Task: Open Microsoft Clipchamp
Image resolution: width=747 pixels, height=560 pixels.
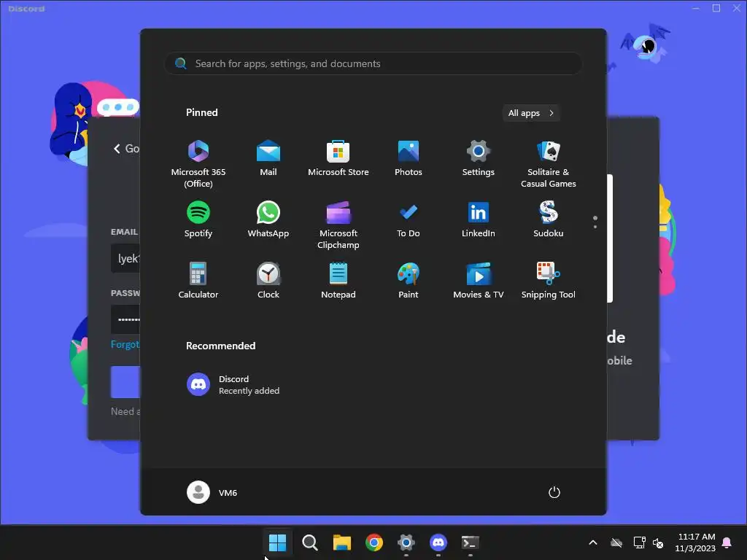Action: [x=338, y=225]
